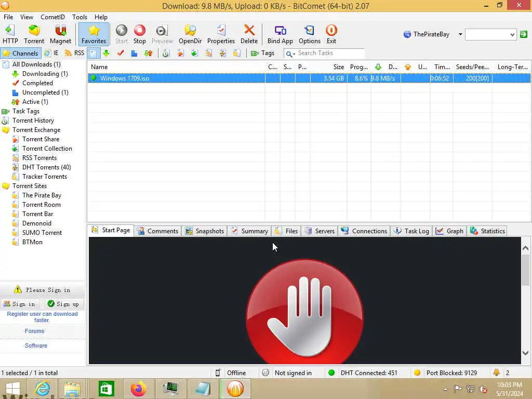Viewport: 532px width, 399px height.
Task: Collapse the Torrent Exchange folder
Action: coord(6,130)
